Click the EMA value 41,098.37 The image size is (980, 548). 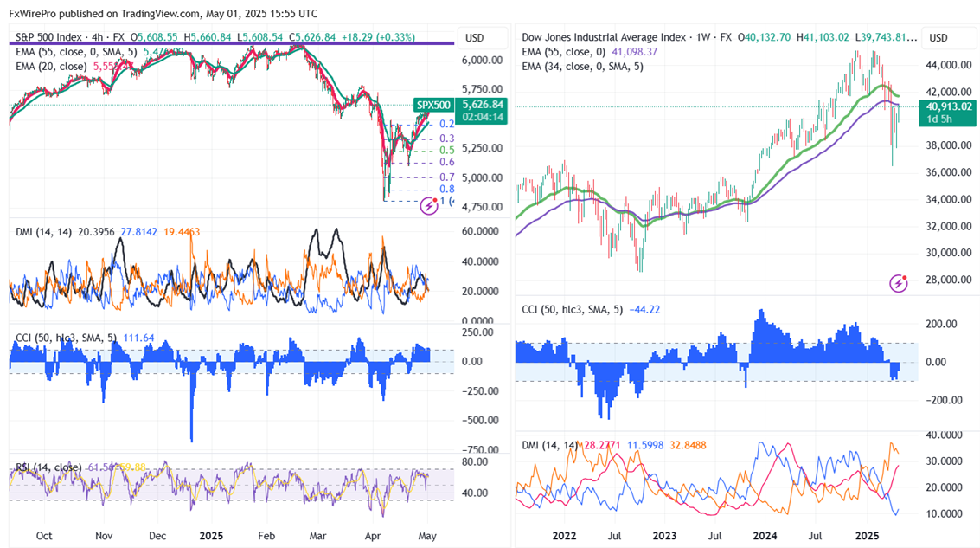634,52
